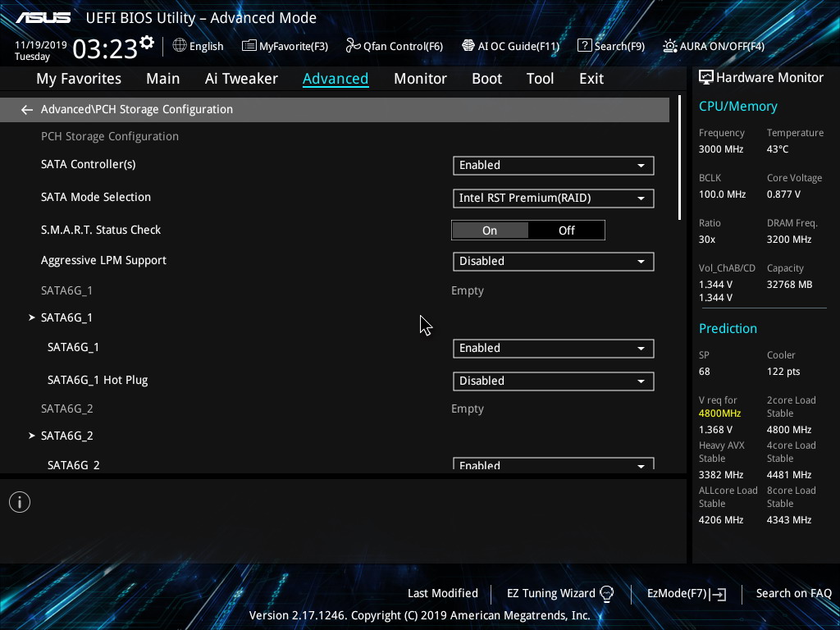
Task: Launch EZ Tuning Wizard
Action: 559,594
